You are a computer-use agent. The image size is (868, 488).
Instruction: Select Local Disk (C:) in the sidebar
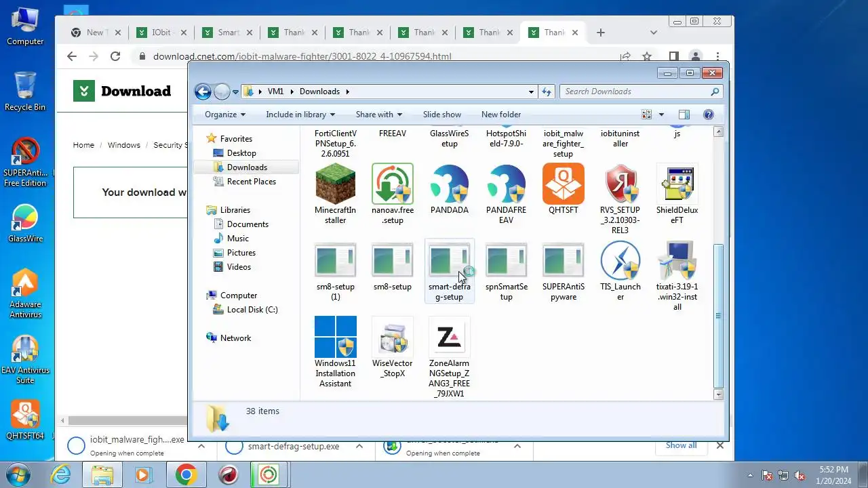point(252,310)
